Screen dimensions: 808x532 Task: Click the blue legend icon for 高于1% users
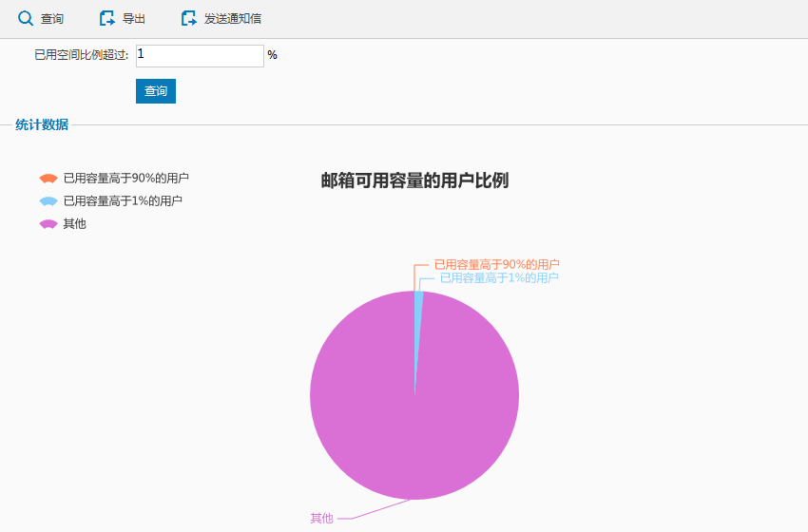tap(48, 201)
